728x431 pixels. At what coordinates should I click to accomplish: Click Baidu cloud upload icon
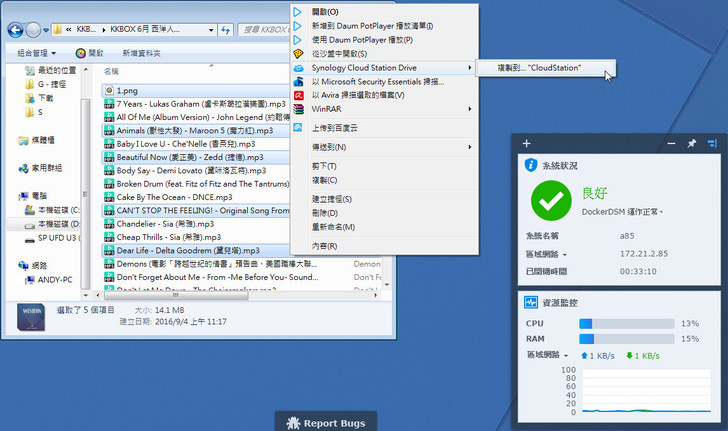[x=298, y=128]
